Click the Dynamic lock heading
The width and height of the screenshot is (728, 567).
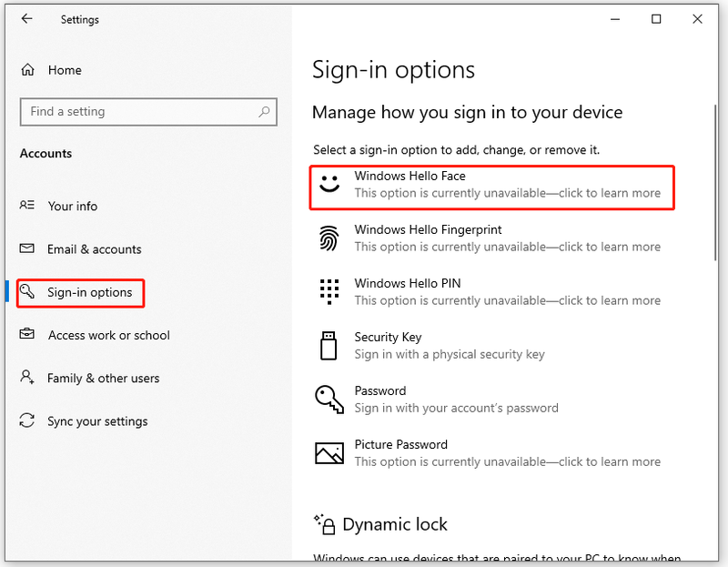tap(395, 524)
